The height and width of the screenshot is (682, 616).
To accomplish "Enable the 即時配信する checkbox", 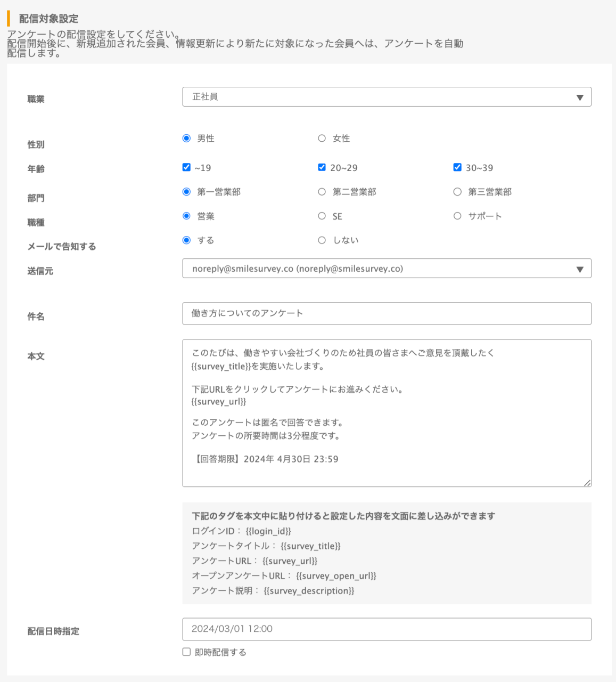I will (x=186, y=652).
